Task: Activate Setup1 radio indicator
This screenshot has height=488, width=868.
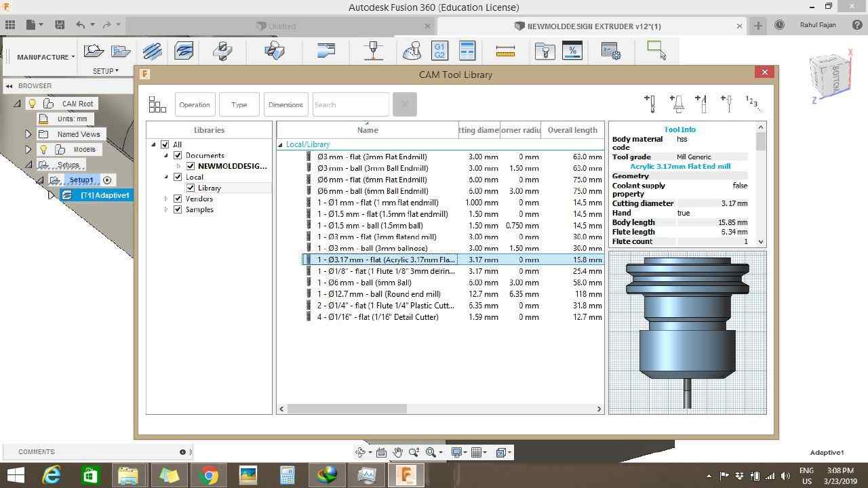Action: click(x=107, y=180)
